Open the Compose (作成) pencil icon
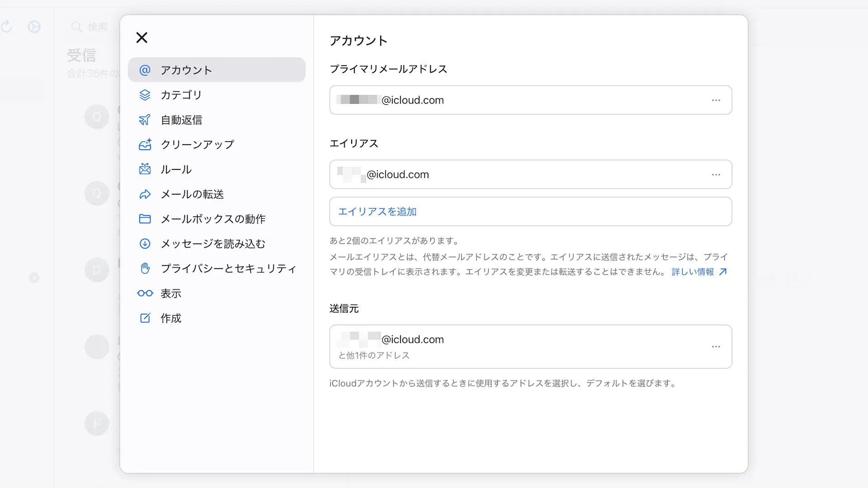Viewport: 868px width, 488px height. click(x=145, y=318)
